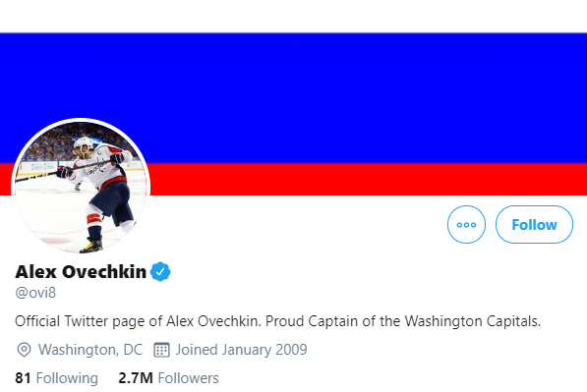Click the calendar icon beside Joined date

pyautogui.click(x=161, y=350)
